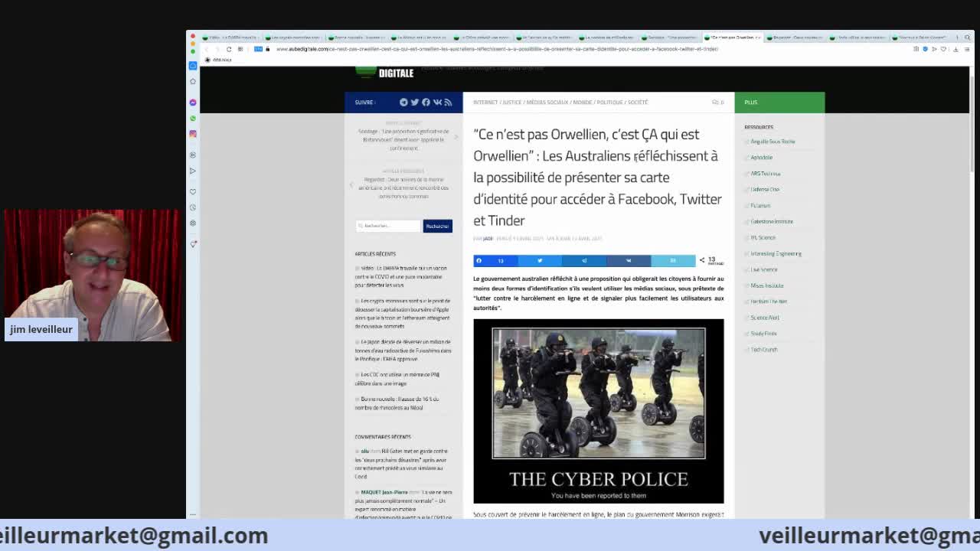The image size is (980, 551).
Task: Click the Cyber Police article image
Action: tap(599, 411)
